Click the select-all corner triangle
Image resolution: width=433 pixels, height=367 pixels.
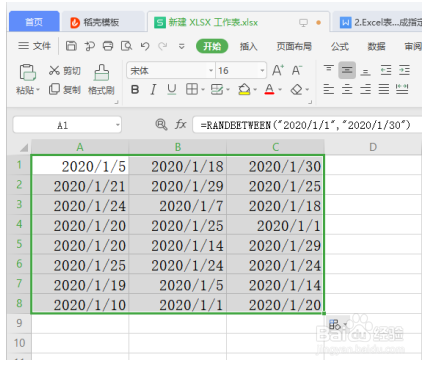(x=24, y=147)
